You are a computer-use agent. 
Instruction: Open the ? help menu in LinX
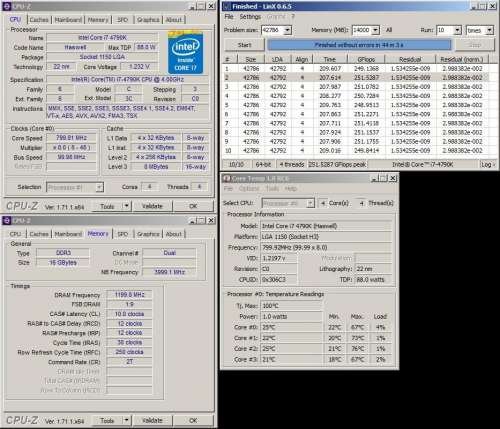(293, 16)
